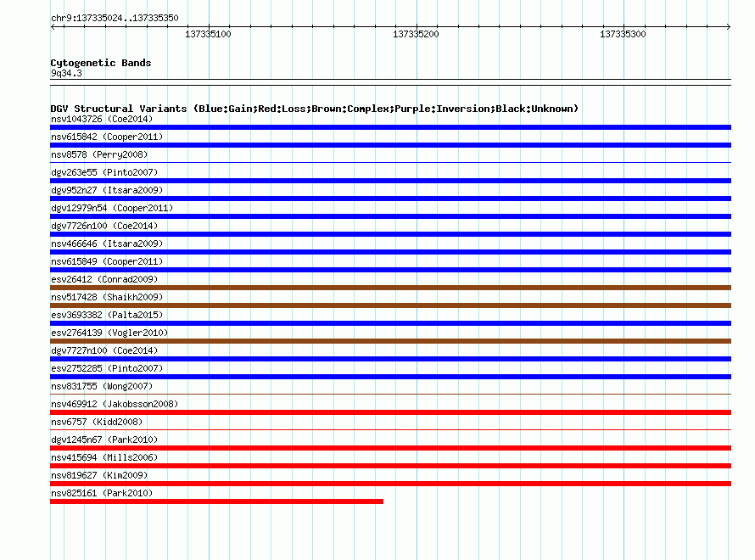Screen dimensions: 755x560
Task: Click the nsv1043726 (Coe2014) variant label
Action: coord(102,119)
